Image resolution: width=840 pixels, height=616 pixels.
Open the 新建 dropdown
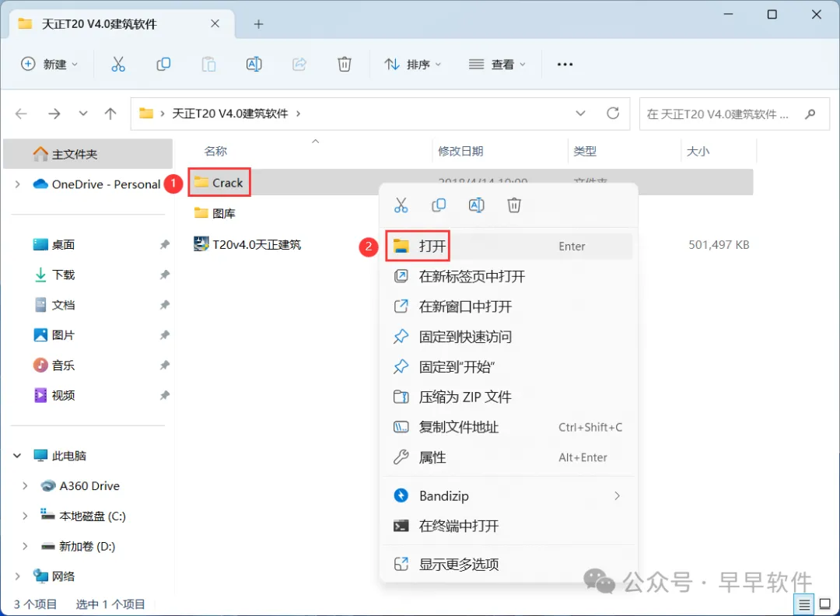point(49,65)
